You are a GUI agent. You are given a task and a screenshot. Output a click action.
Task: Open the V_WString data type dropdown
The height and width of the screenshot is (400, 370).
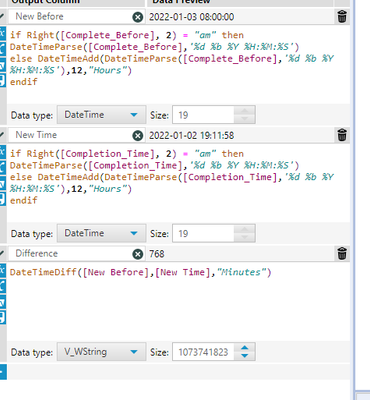click(101, 352)
